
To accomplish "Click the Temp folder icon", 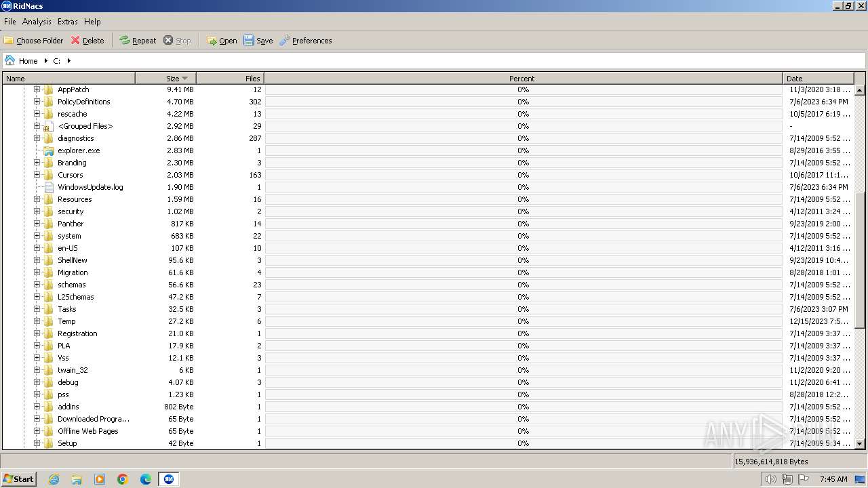I will tap(48, 321).
